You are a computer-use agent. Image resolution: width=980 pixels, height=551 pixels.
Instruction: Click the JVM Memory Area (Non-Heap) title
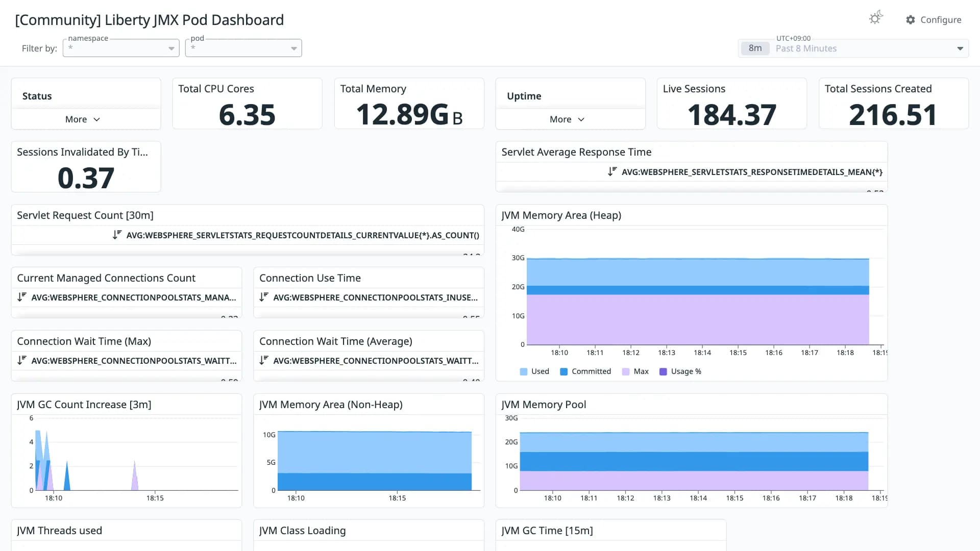[331, 405]
